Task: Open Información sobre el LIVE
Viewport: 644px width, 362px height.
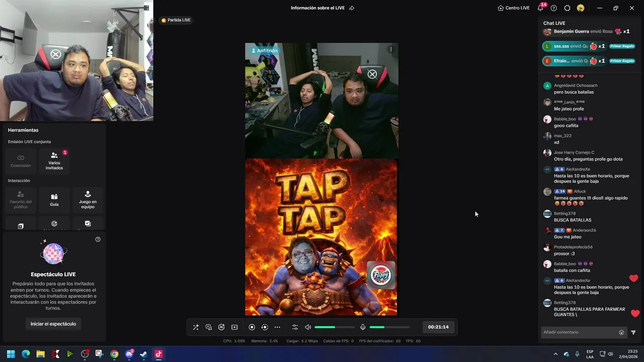Action: tap(318, 8)
